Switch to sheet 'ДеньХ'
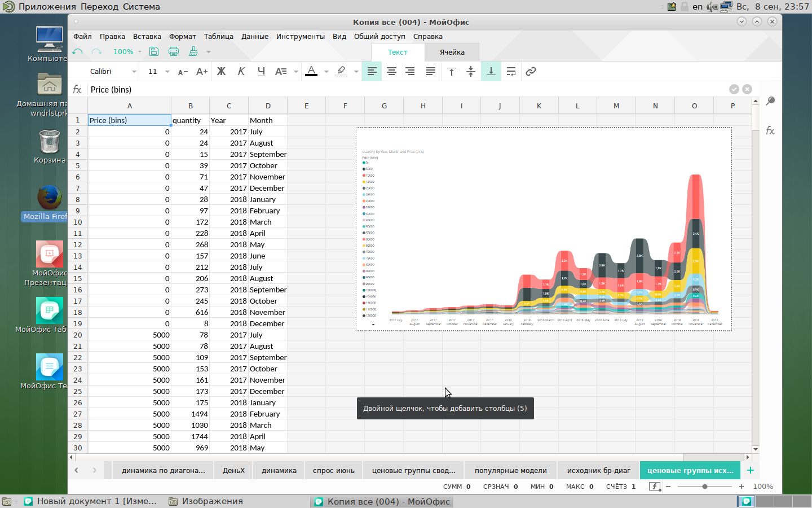The image size is (812, 508). [x=233, y=471]
